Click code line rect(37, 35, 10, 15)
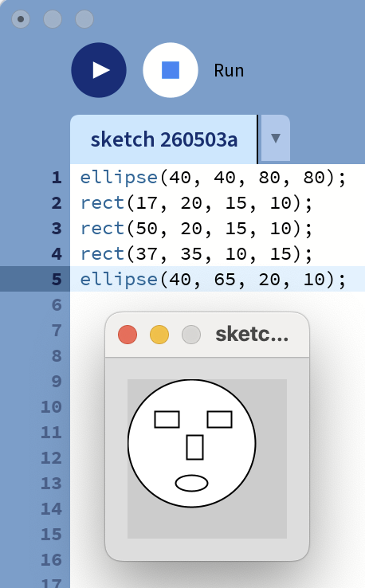Viewport: 365px width, 588px height. tap(196, 254)
